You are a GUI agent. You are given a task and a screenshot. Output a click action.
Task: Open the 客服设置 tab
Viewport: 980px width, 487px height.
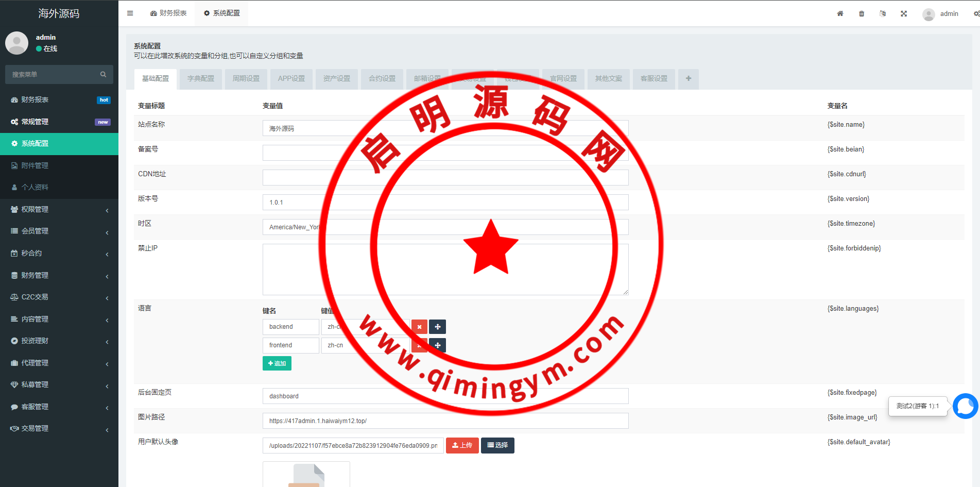tap(654, 79)
